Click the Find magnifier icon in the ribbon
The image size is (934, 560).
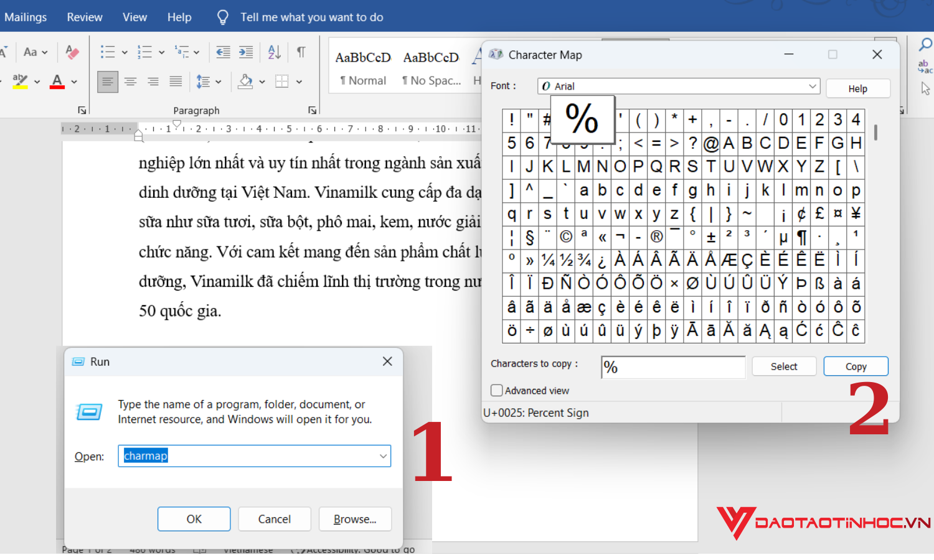[x=925, y=44]
